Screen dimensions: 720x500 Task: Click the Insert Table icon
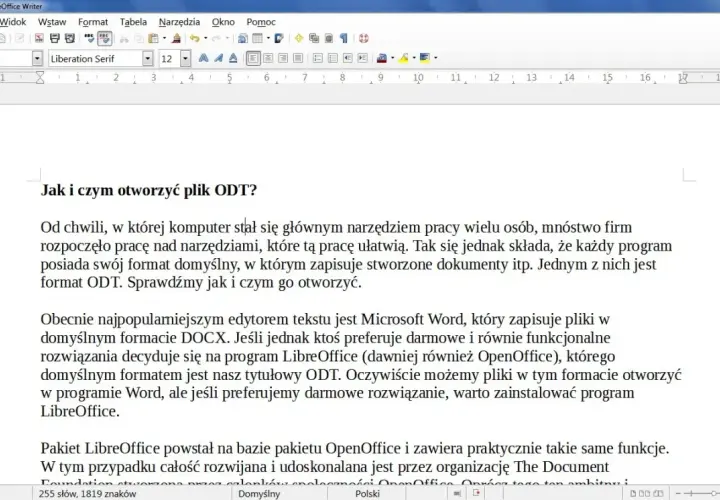pyautogui.click(x=258, y=39)
